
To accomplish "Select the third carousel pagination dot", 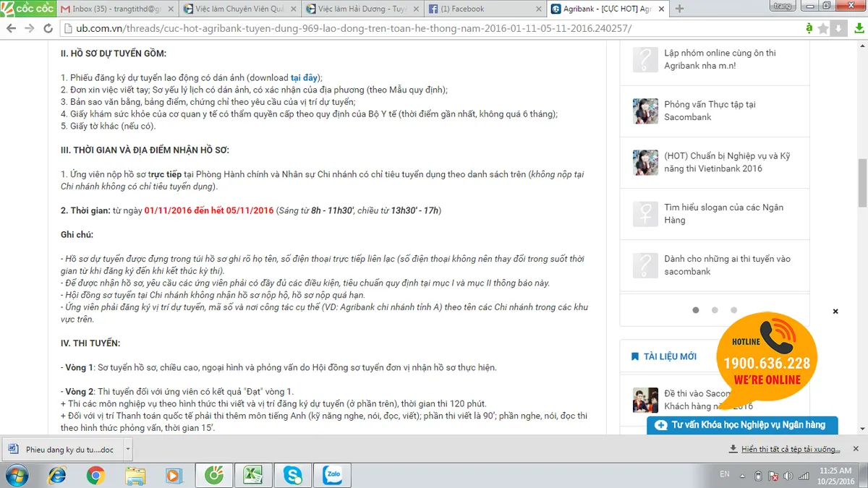I will [x=733, y=310].
